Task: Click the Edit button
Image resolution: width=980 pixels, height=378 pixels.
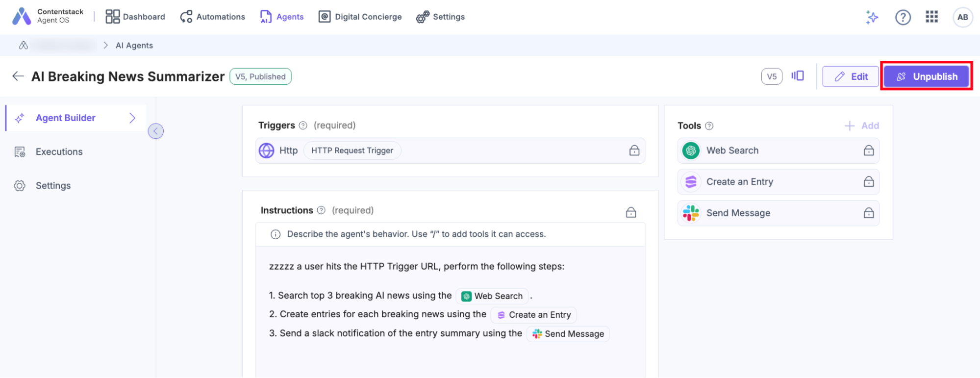Action: tap(851, 76)
